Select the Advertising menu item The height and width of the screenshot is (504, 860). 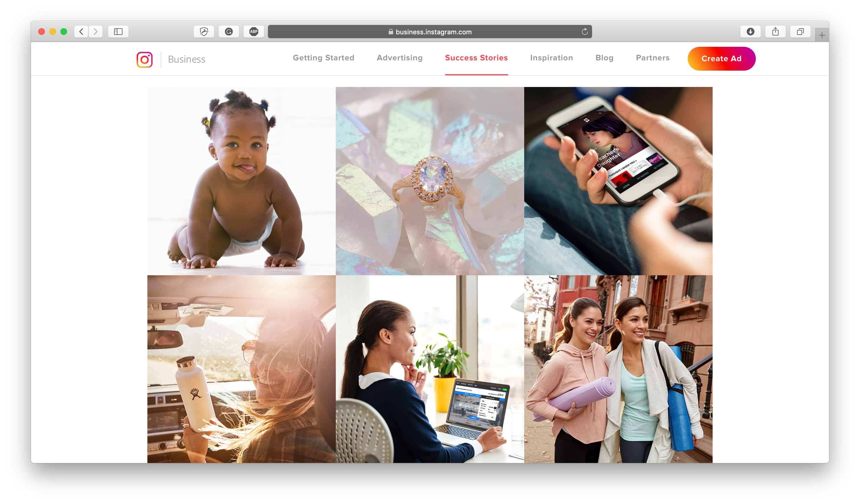(x=400, y=58)
